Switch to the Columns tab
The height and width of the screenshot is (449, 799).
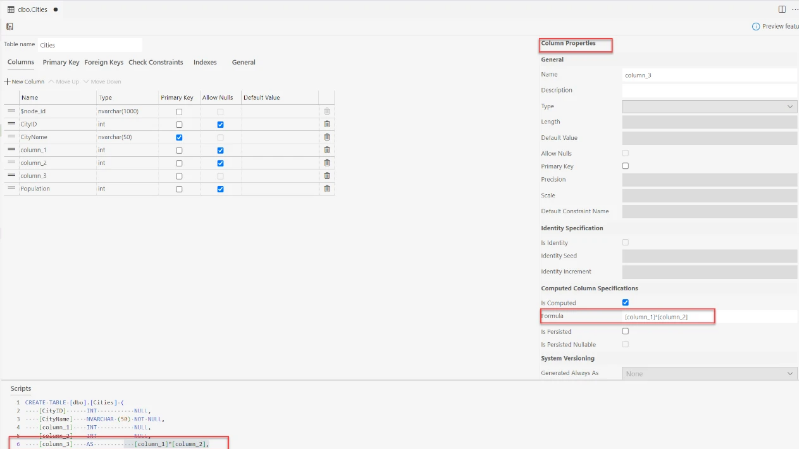(x=20, y=62)
